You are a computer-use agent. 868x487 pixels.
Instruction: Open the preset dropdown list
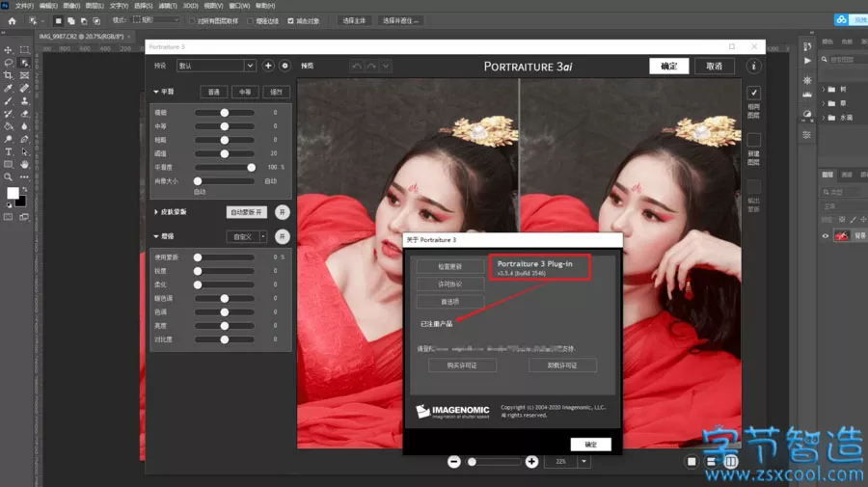250,66
